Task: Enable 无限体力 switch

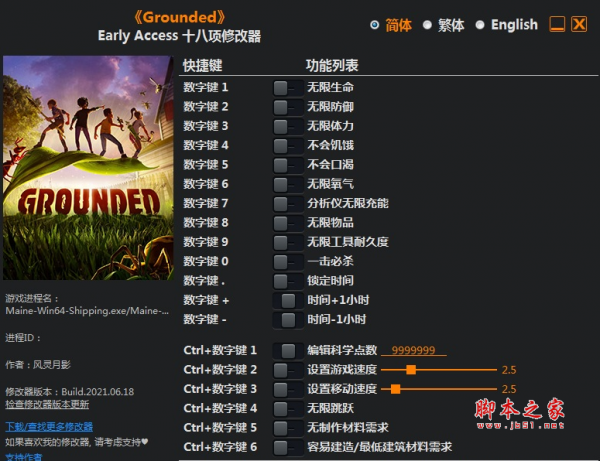Action: click(x=288, y=126)
